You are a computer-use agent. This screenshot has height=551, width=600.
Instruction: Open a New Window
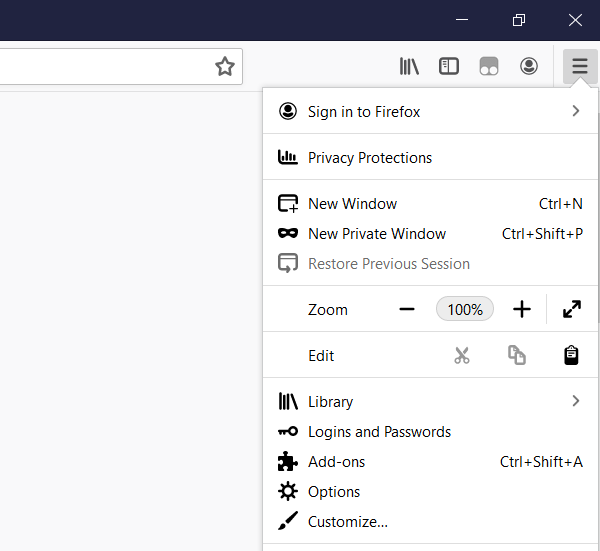(x=430, y=204)
